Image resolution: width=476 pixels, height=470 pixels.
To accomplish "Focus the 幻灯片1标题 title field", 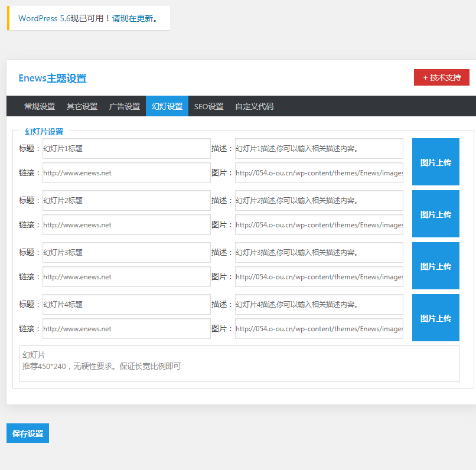I will [x=126, y=149].
